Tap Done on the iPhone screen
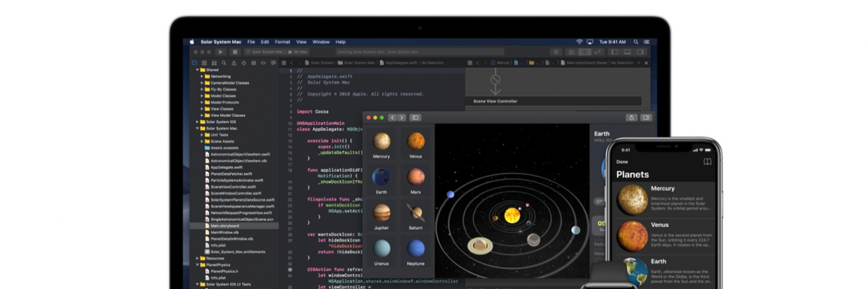This screenshot has width=868, height=289. tap(622, 162)
